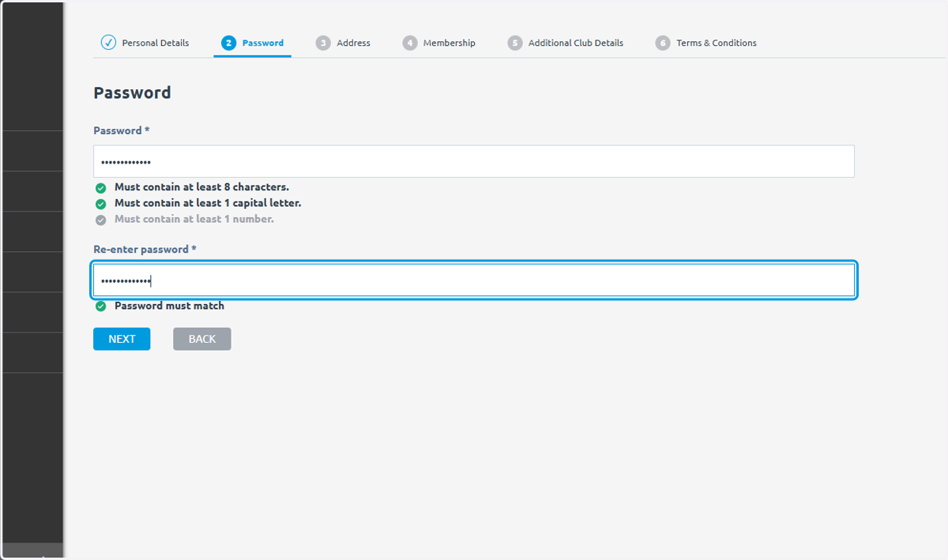Focus the Password input field
Image resolution: width=948 pixels, height=560 pixels.
pos(474,161)
